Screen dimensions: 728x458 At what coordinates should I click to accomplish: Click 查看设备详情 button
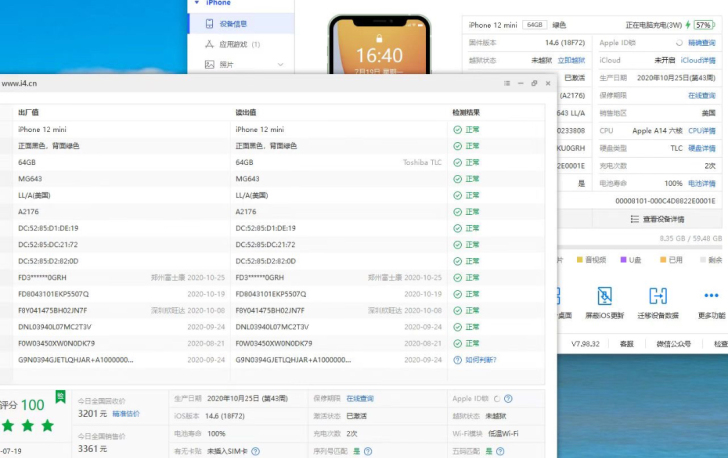[657, 219]
